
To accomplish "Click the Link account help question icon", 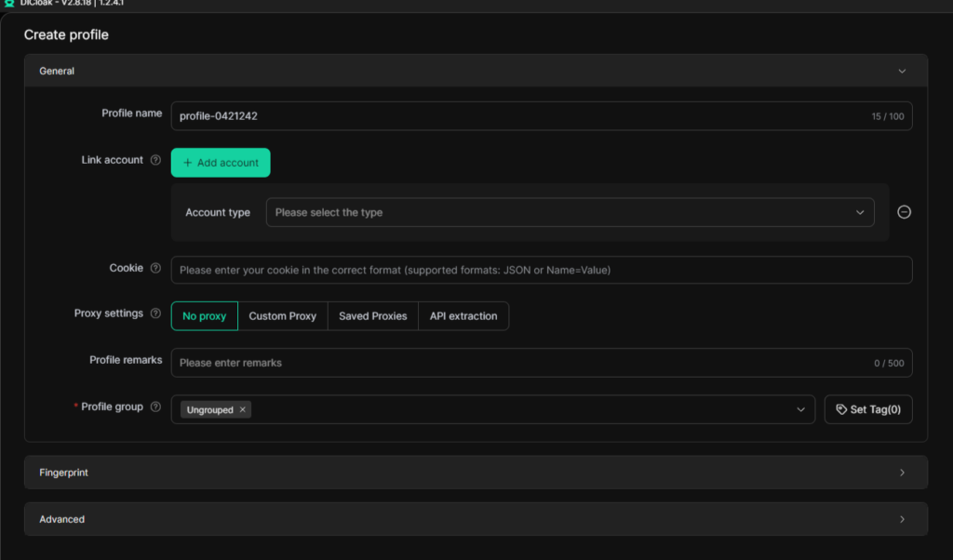I will [x=155, y=160].
